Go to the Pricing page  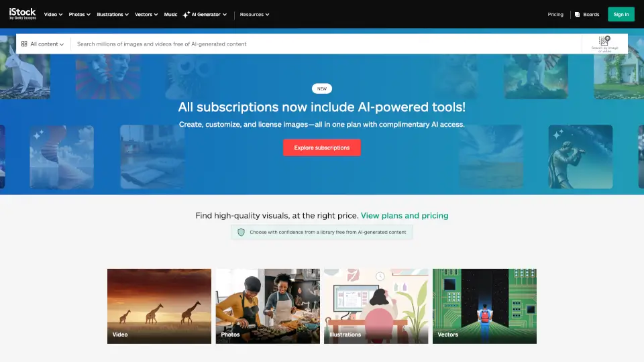(555, 14)
